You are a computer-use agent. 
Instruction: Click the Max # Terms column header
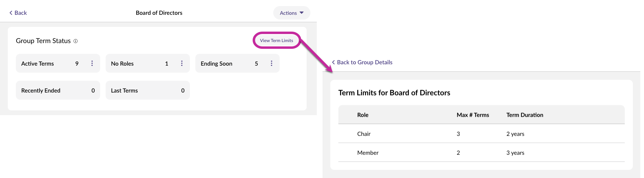(473, 115)
